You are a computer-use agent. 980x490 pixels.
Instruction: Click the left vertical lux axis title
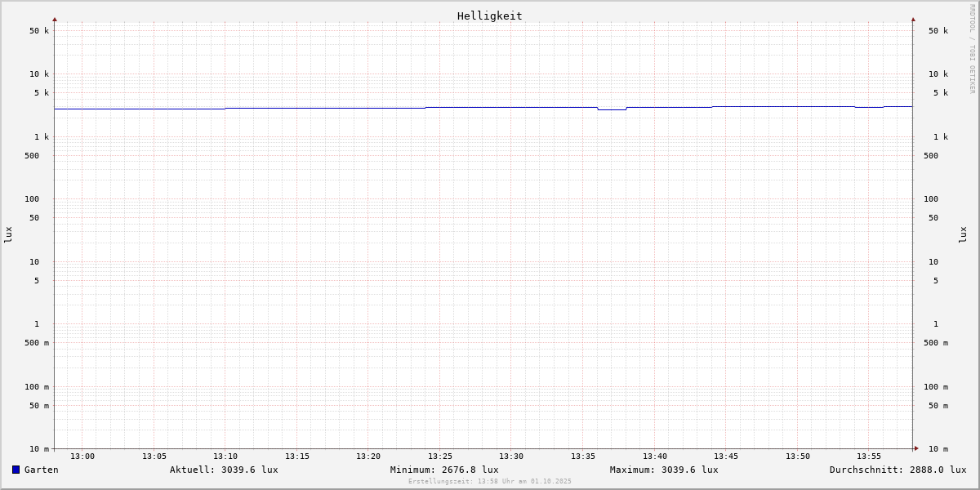[x=8, y=234]
